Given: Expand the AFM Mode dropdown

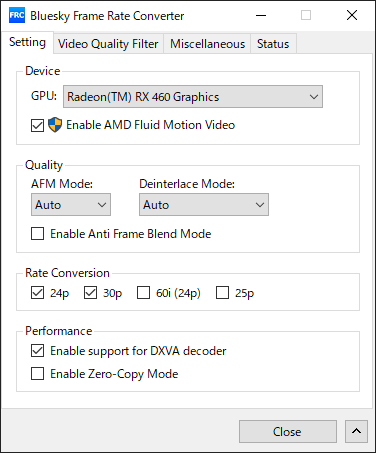Looking at the screenshot, I should [x=71, y=205].
